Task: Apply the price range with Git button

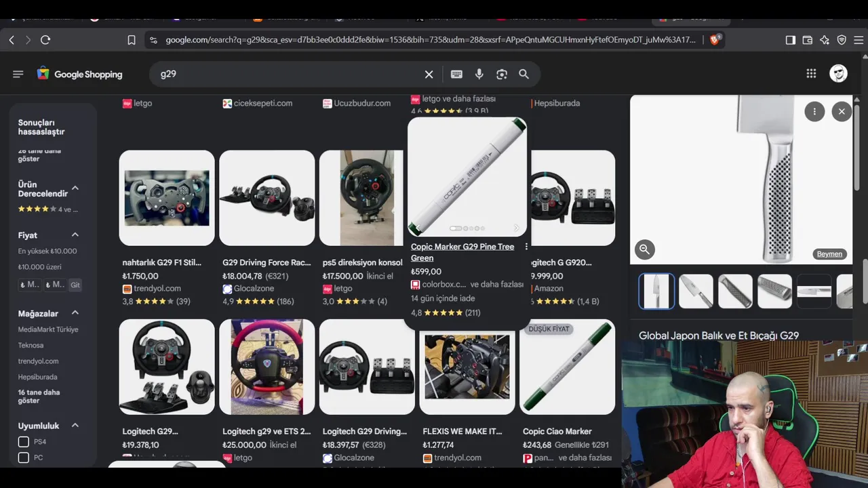Action: pos(75,285)
